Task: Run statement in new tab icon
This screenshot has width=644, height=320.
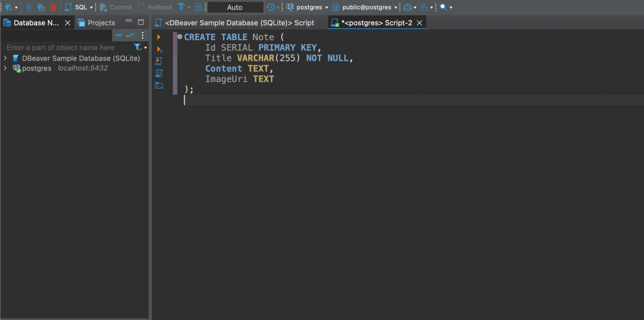Action: (x=159, y=49)
